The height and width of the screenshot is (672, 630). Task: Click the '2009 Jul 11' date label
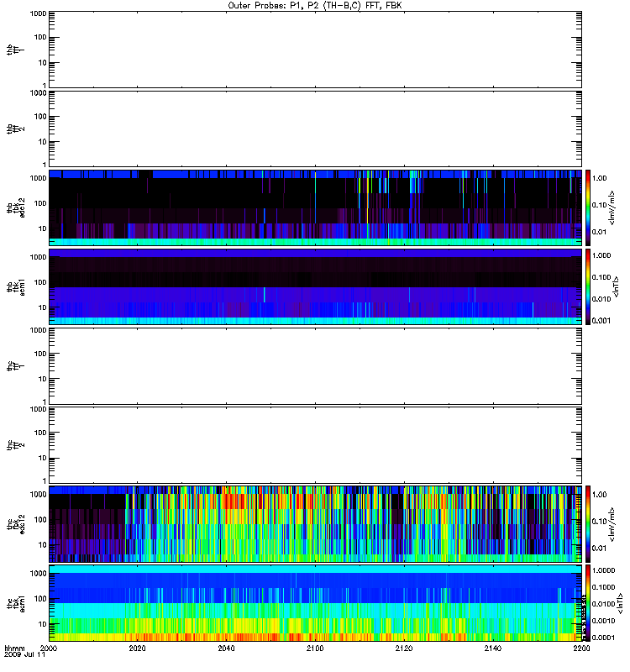pyautogui.click(x=24, y=655)
